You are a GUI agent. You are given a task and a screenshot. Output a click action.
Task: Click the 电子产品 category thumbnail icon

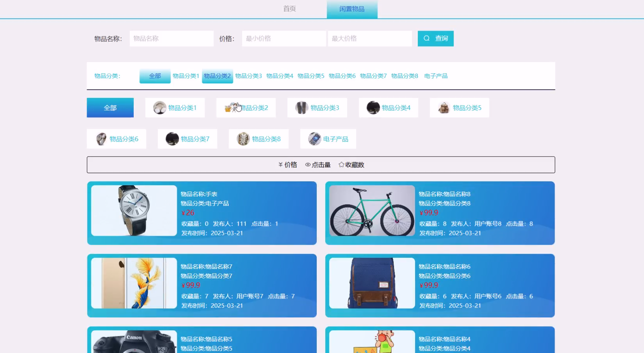click(x=314, y=139)
